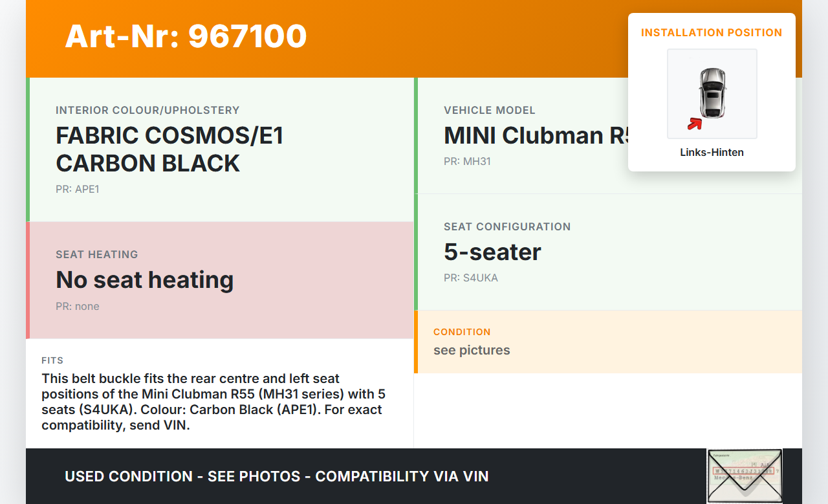Image resolution: width=828 pixels, height=504 pixels.
Task: Click the Used Condition footer banner text
Action: click(x=276, y=477)
